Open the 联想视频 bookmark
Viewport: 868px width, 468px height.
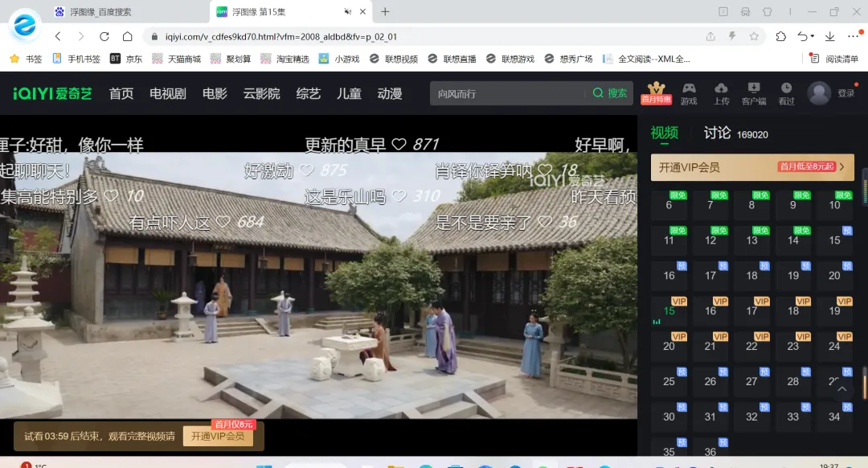tap(394, 59)
